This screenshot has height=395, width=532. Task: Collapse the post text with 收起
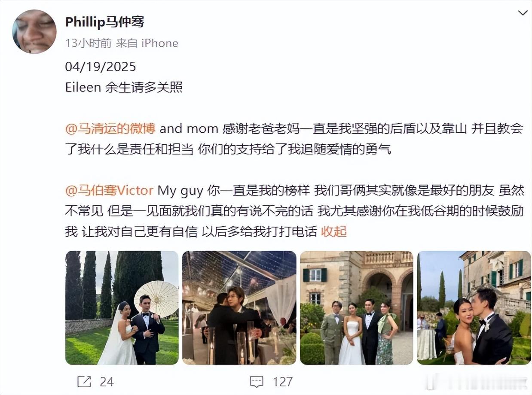[334, 231]
